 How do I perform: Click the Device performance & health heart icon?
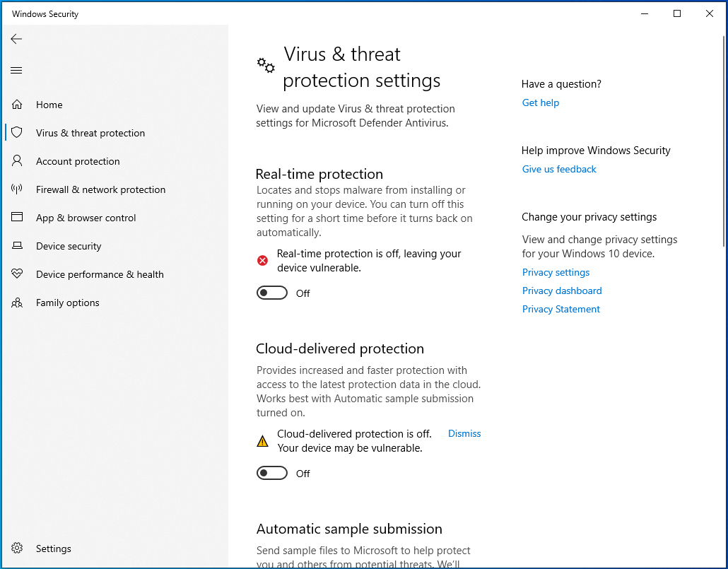point(16,274)
